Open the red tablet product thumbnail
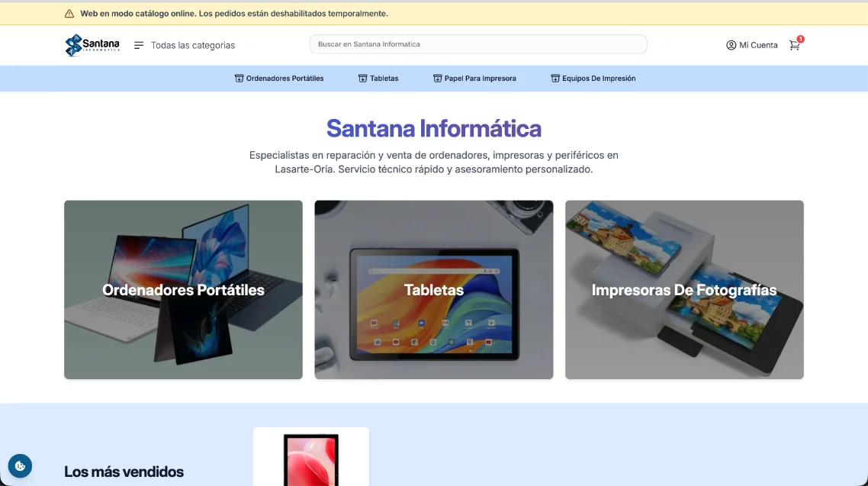The width and height of the screenshot is (868, 486). pos(311,459)
